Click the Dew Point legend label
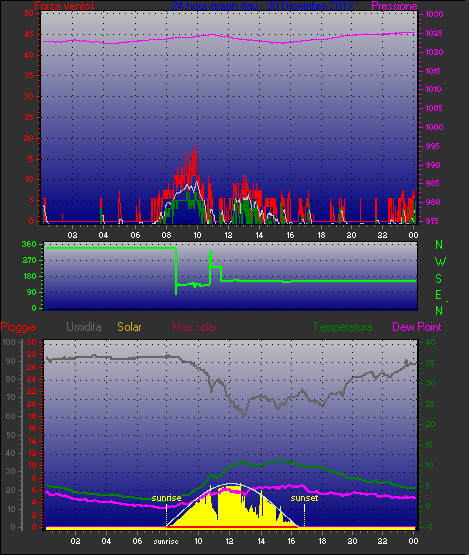Screen dimensions: 469x555 click(417, 327)
